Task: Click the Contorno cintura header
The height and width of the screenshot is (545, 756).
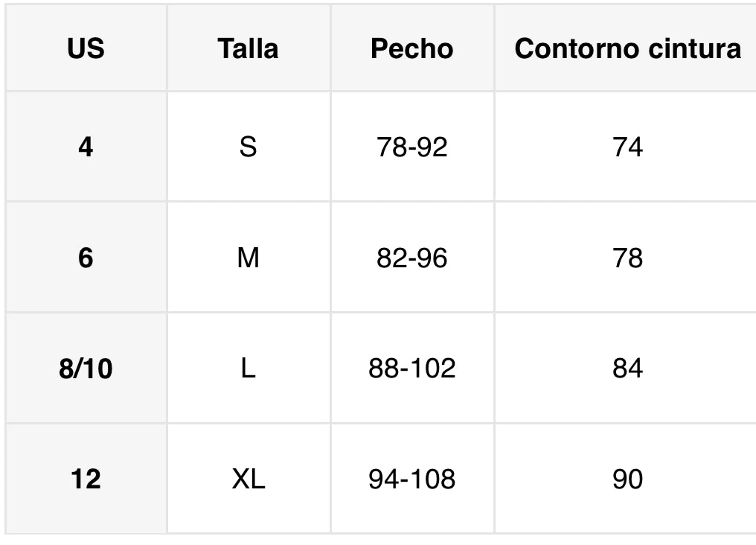Action: [x=627, y=48]
